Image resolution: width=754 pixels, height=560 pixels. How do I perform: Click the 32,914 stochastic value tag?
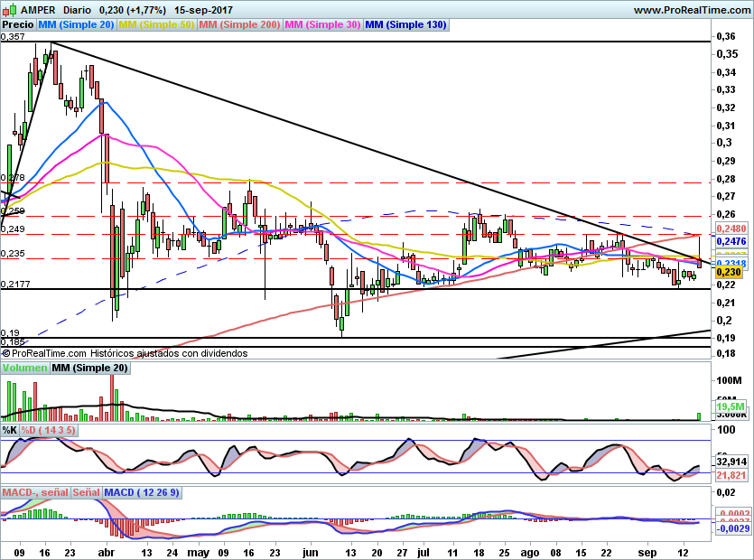(729, 462)
